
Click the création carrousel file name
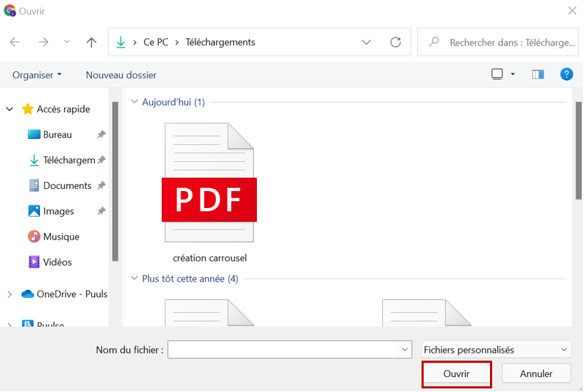210,258
